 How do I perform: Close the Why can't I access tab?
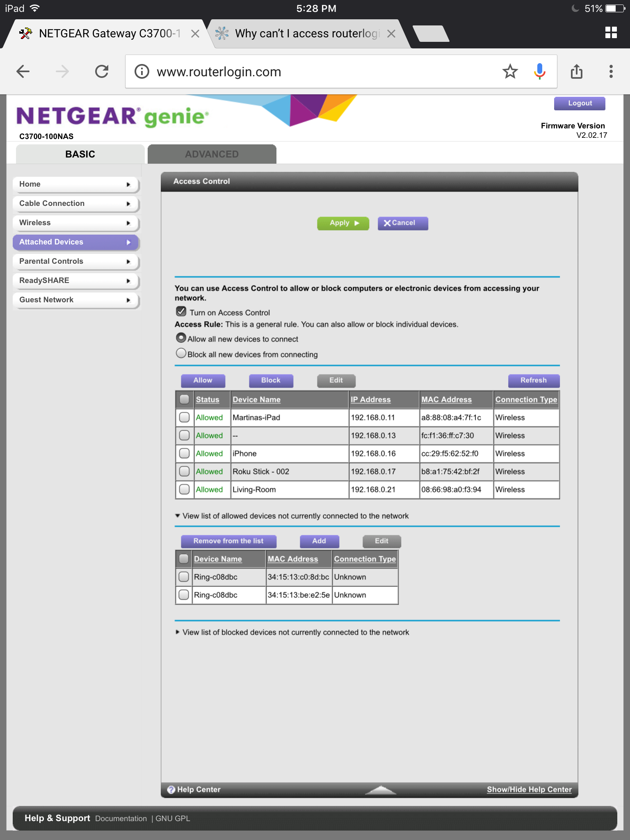coord(391,34)
